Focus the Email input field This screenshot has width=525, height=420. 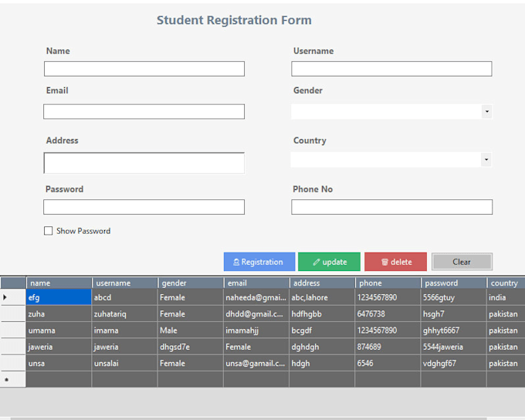(x=144, y=111)
